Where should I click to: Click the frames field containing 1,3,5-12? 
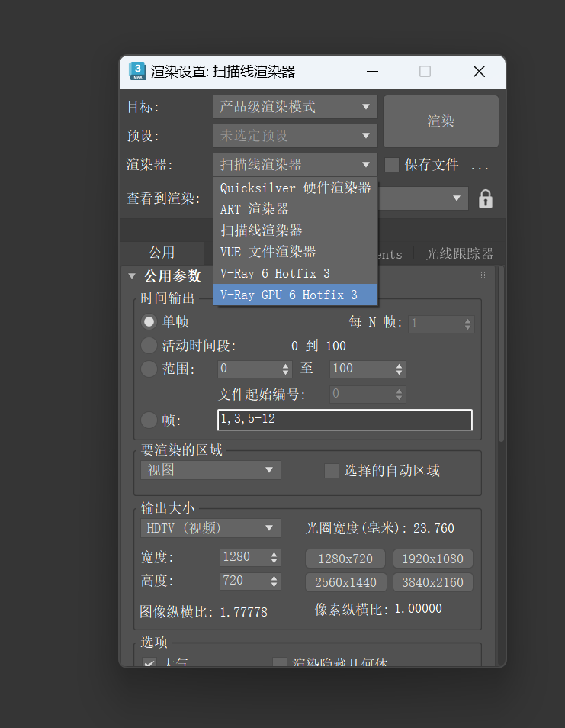click(x=345, y=420)
